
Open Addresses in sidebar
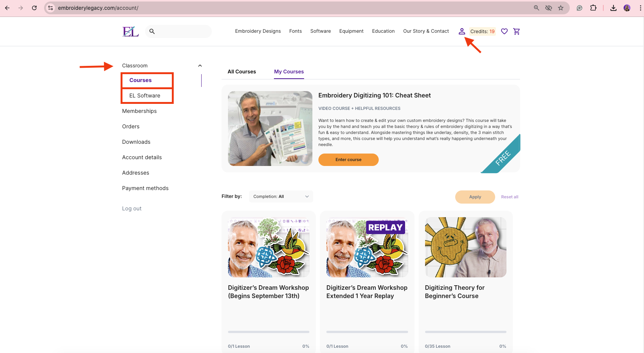136,173
